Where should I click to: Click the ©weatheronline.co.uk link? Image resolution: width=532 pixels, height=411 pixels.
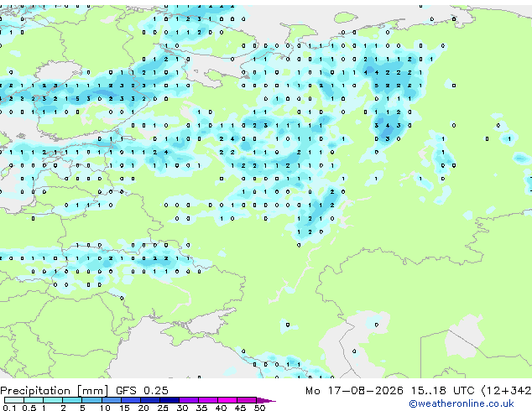(x=462, y=404)
